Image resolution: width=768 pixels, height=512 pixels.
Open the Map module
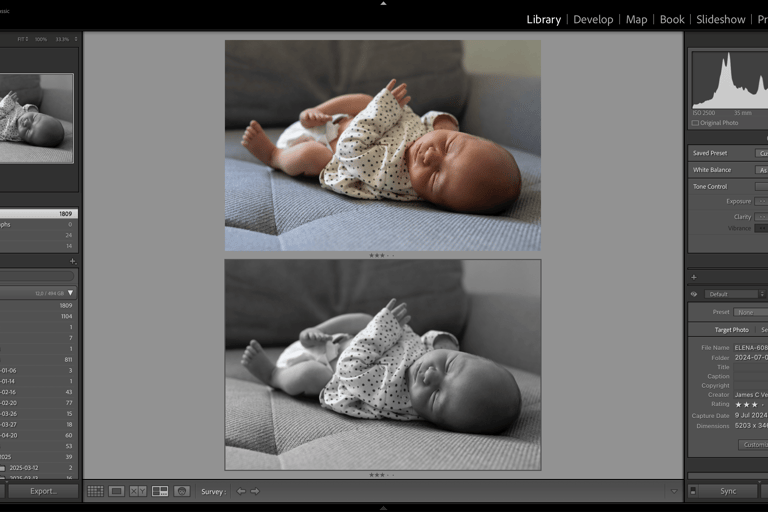[636, 20]
